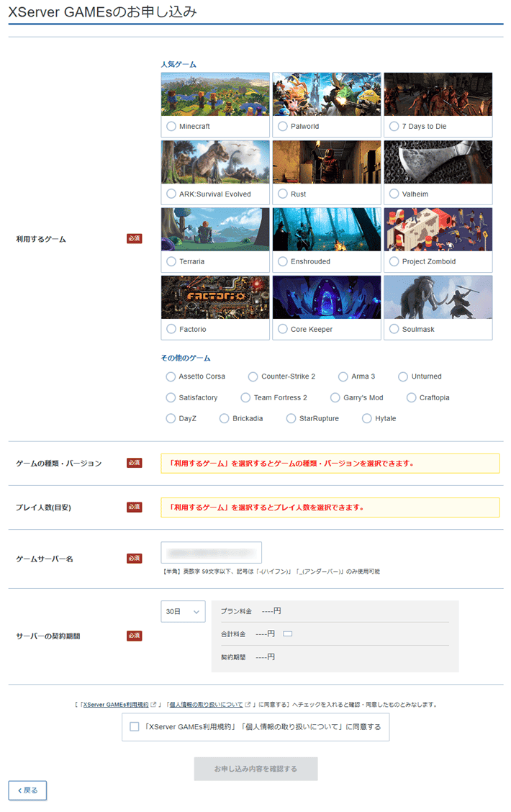The width and height of the screenshot is (511, 812).
Task: Select the Palworld radio button
Action: click(283, 127)
